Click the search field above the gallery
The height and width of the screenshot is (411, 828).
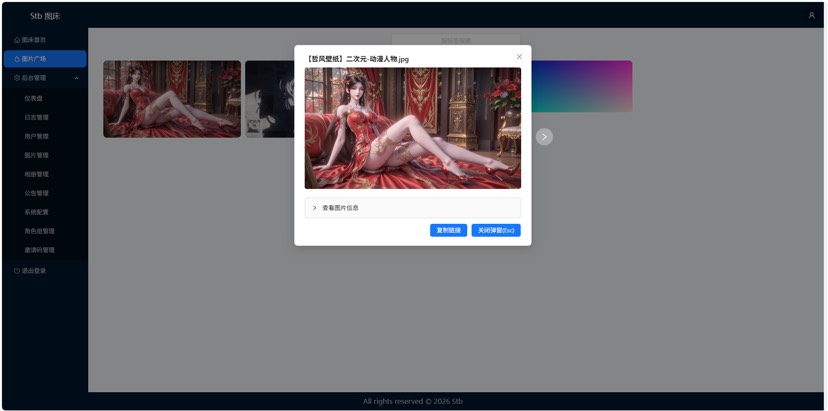(456, 40)
